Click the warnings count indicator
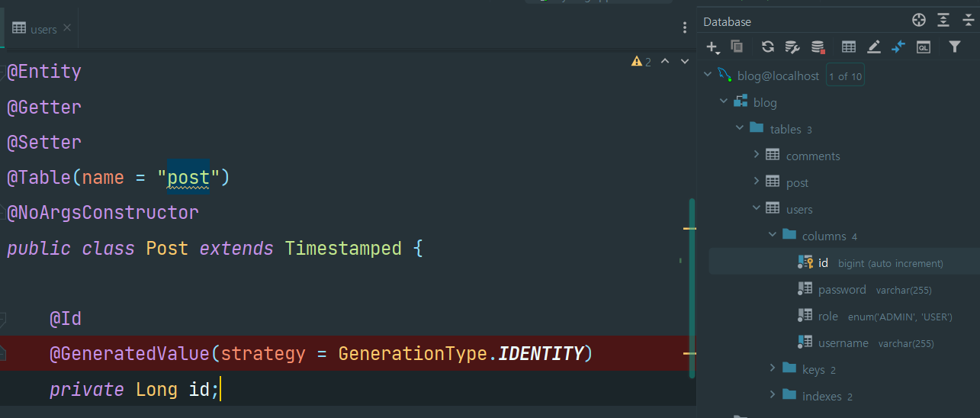 point(641,61)
